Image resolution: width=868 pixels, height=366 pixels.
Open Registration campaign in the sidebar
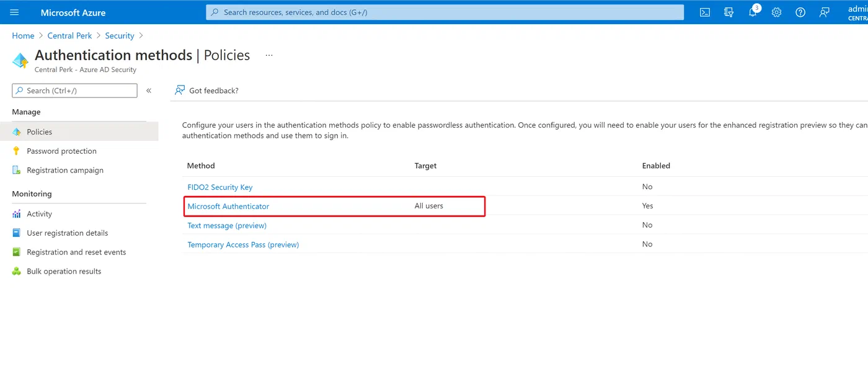point(65,171)
